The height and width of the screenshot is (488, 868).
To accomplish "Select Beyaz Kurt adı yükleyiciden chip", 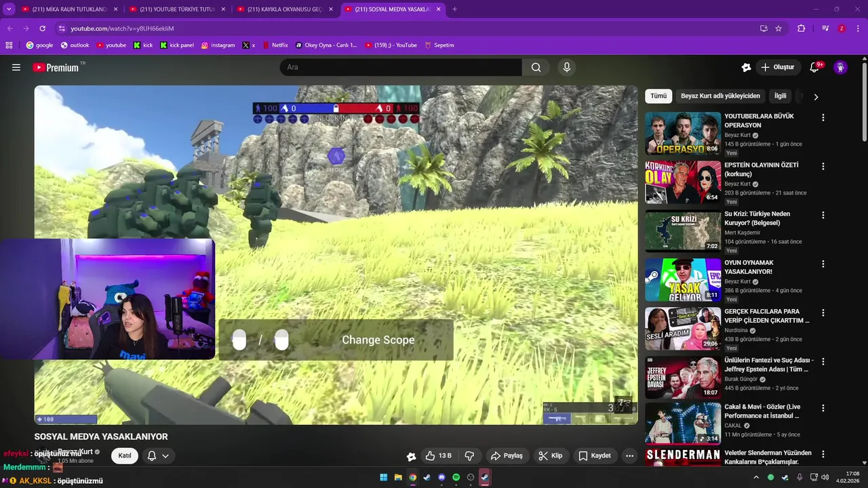I will click(720, 96).
